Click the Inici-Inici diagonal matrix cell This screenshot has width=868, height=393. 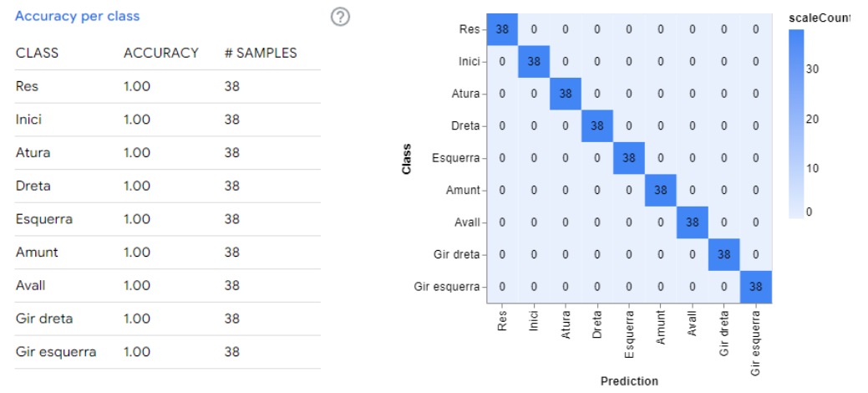(x=534, y=61)
